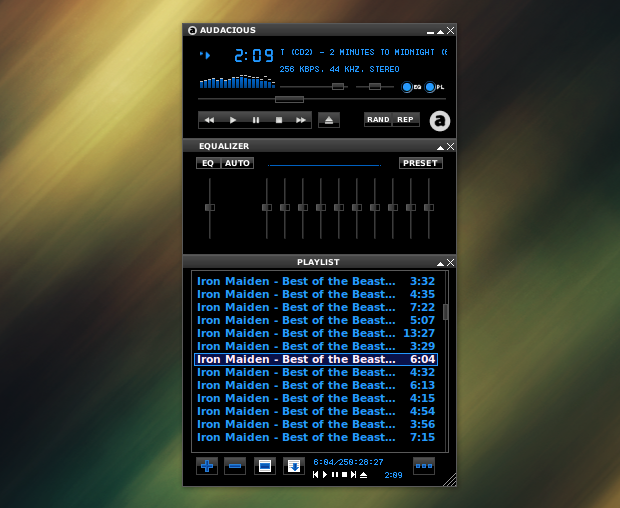This screenshot has height=508, width=620.
Task: Shade the Equalizer window
Action: coord(440,147)
